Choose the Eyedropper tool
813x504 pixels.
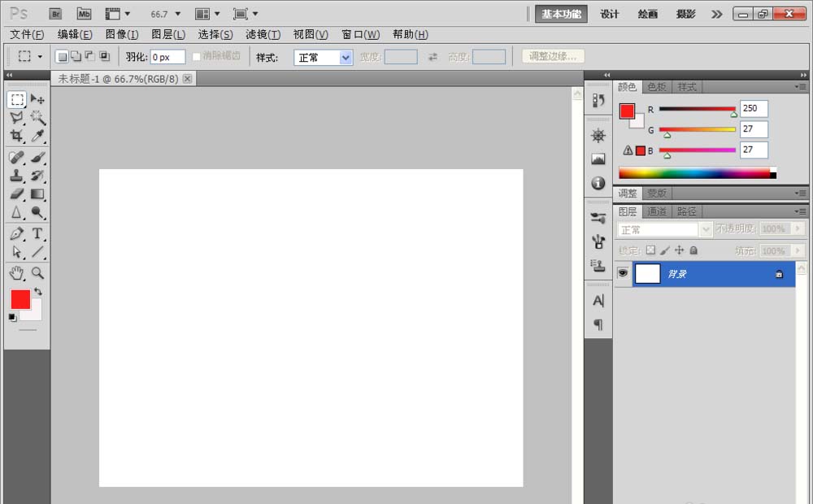pos(37,137)
